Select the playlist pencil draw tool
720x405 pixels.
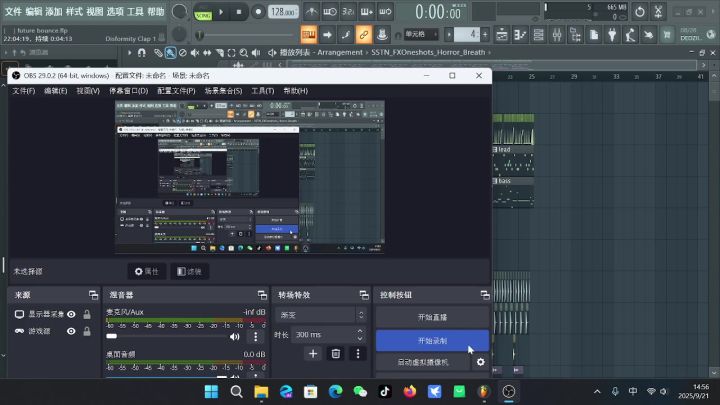[x=158, y=53]
